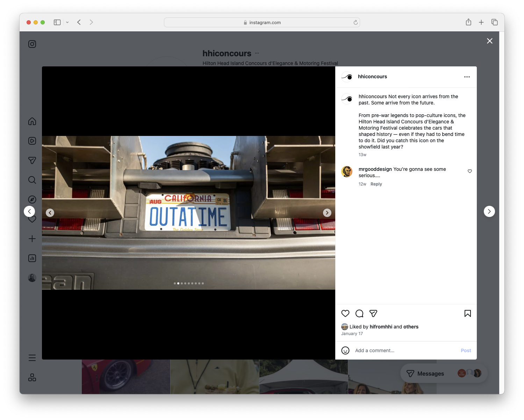Viewport: 524px width, 420px height.
Task: Advance to the next carousel image
Action: pyautogui.click(x=327, y=212)
